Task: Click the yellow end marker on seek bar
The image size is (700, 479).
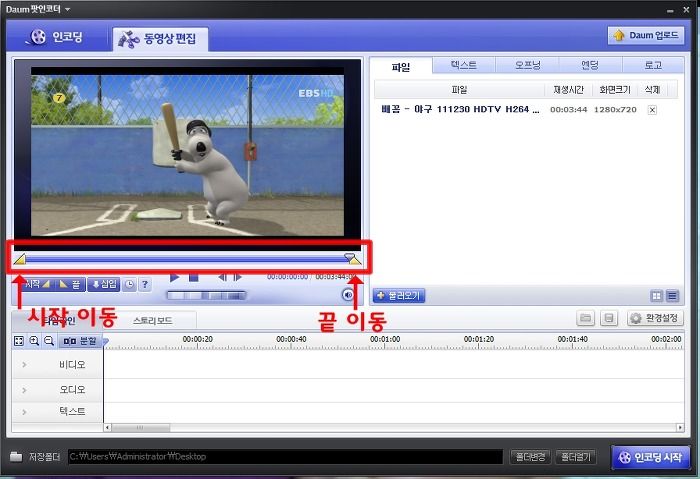Action: 355,259
